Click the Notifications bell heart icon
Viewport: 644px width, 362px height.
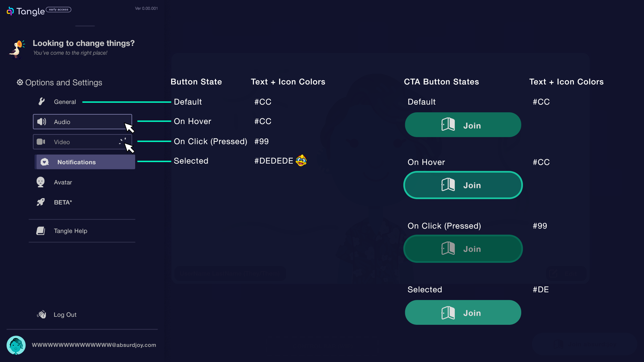tap(45, 162)
